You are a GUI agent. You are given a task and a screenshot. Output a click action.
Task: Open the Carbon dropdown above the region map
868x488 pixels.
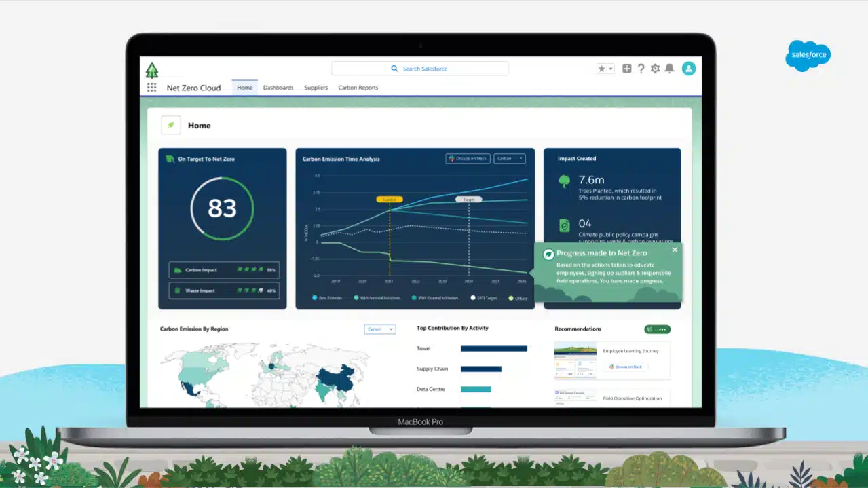[x=379, y=329]
